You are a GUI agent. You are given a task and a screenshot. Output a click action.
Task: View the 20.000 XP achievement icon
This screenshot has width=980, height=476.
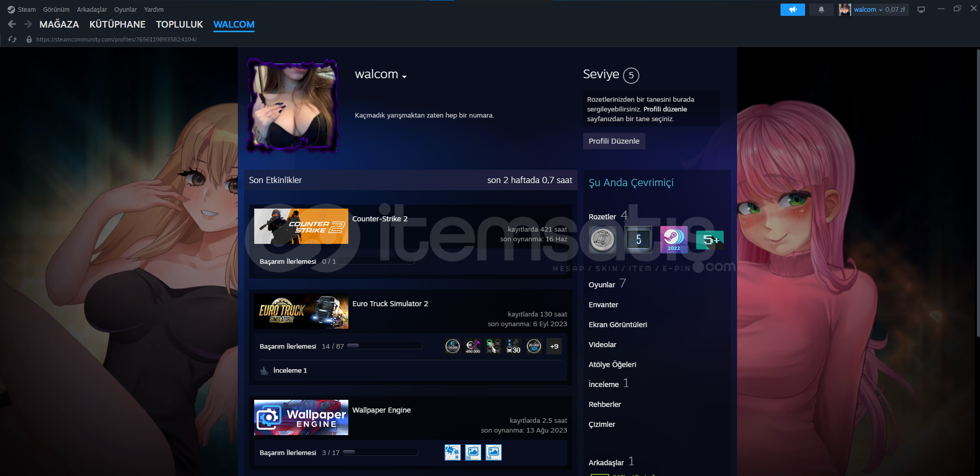[x=534, y=346]
